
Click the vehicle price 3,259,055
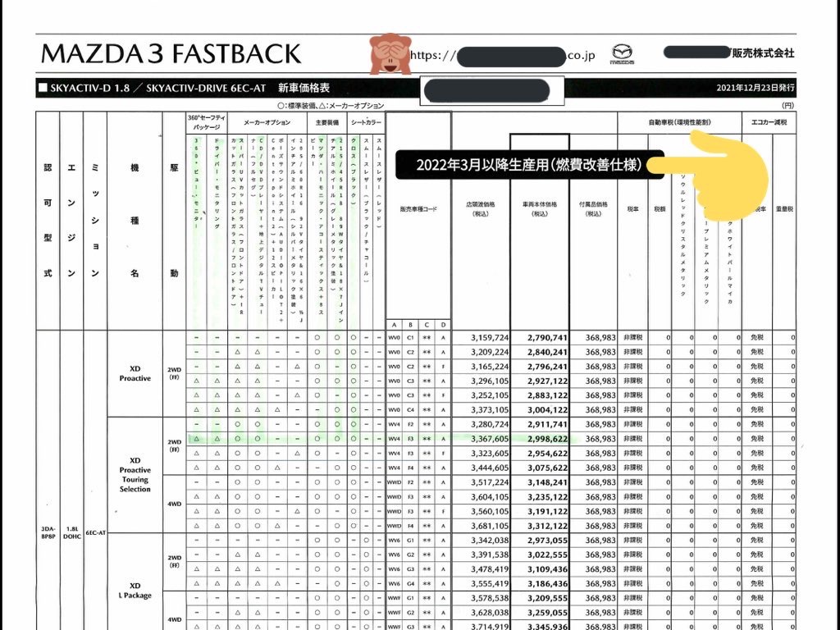547,612
